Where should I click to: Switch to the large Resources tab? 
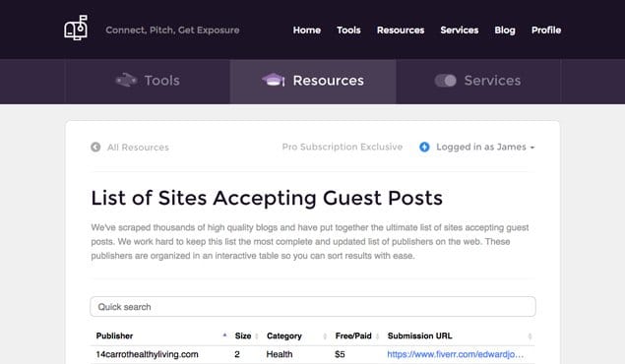coord(313,82)
